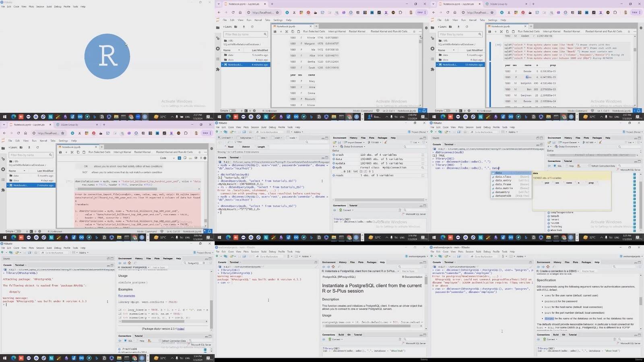Notification bell in "4 minutes ago" JupyterLab status bar
644x362 pixels.
point(424,111)
